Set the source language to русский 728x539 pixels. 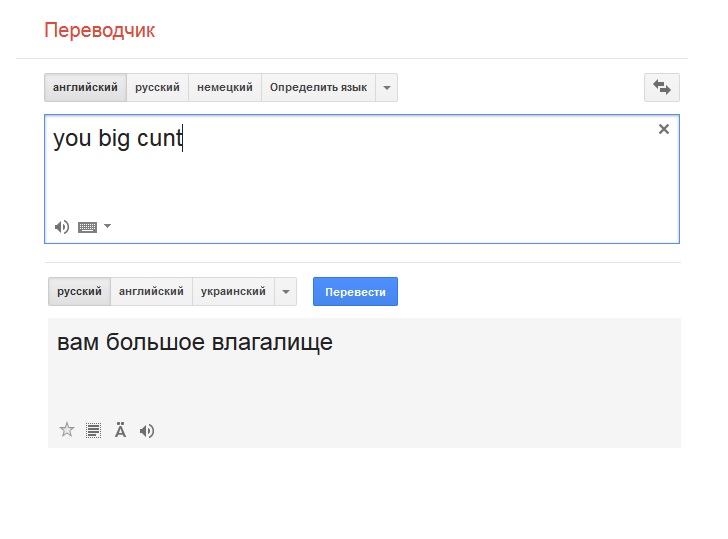[157, 87]
